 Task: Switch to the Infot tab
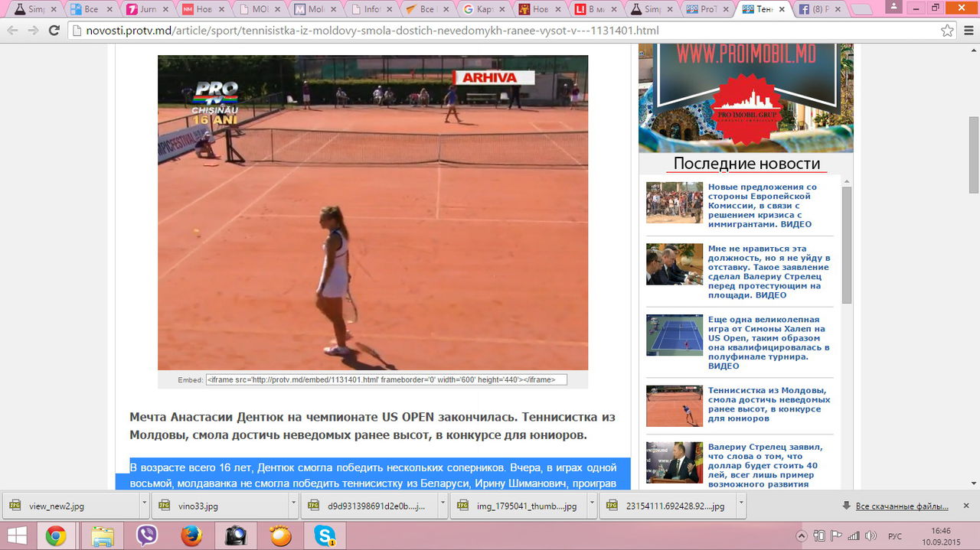pos(371,10)
